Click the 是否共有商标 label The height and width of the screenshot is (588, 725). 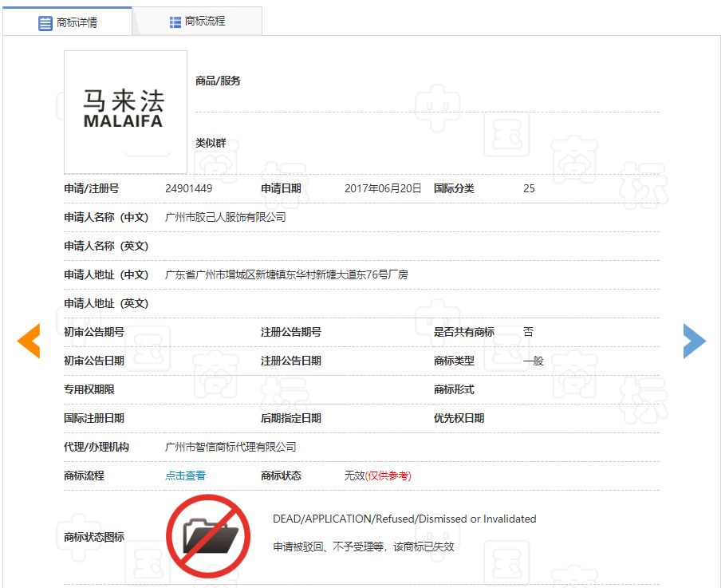coord(464,332)
